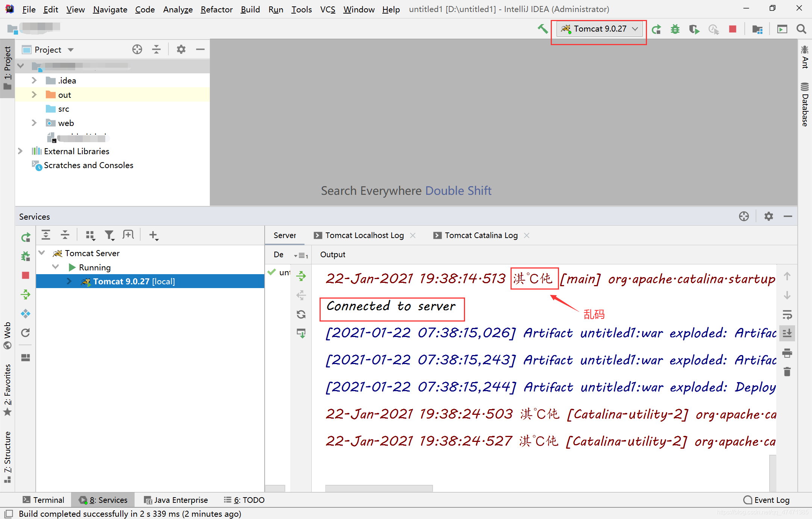Collapse all in the Project panel
The image size is (812, 519).
click(x=156, y=49)
